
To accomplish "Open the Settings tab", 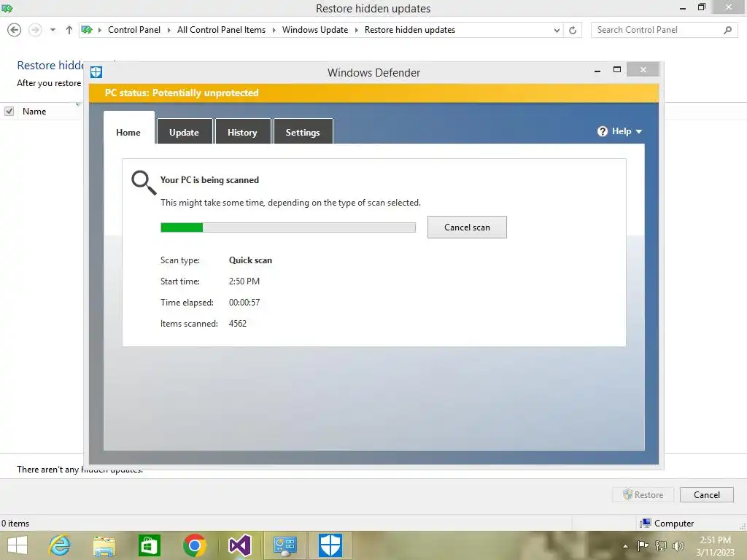I will pos(303,131).
